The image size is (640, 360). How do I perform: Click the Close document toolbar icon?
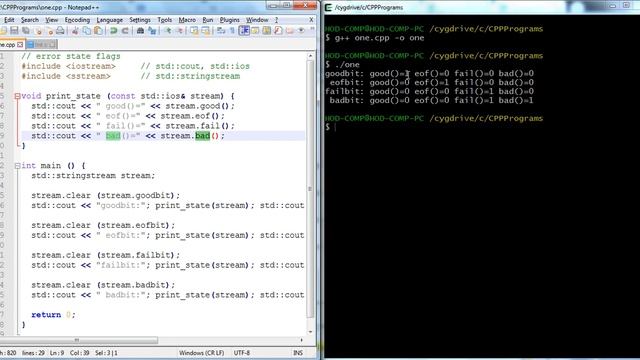[x=38, y=31]
